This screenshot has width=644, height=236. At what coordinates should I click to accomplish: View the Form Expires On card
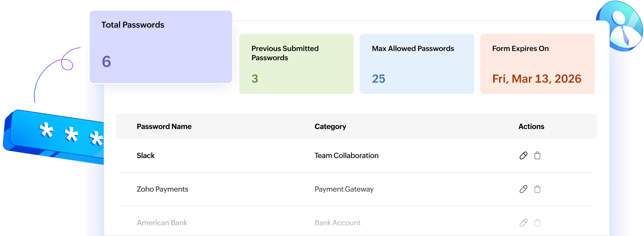pos(537,63)
